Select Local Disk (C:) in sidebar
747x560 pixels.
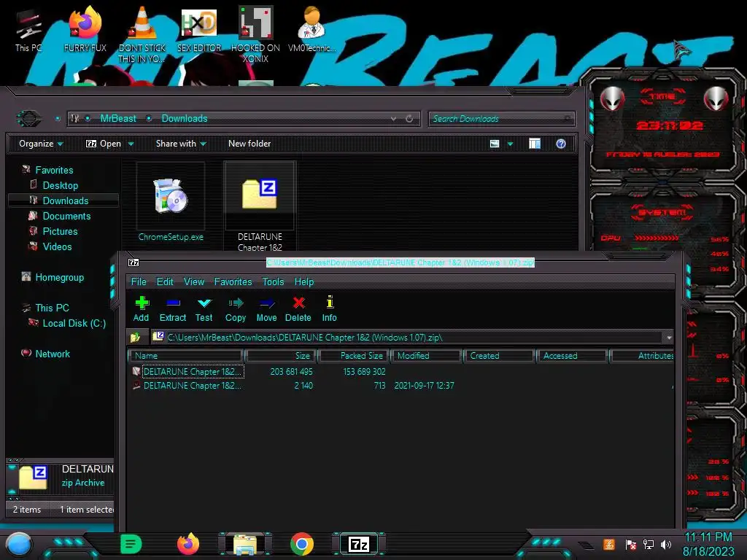pyautogui.click(x=74, y=323)
